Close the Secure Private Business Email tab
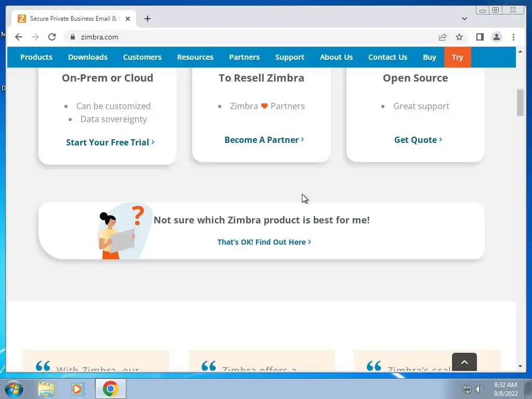 click(x=128, y=19)
